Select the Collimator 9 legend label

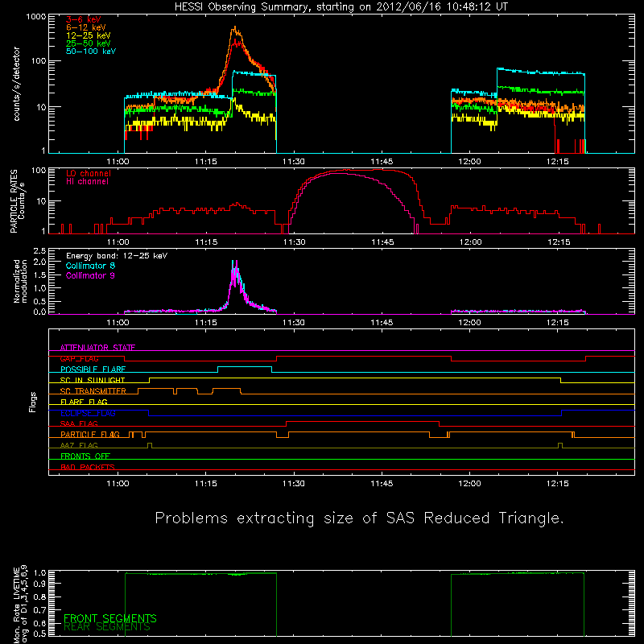point(90,275)
